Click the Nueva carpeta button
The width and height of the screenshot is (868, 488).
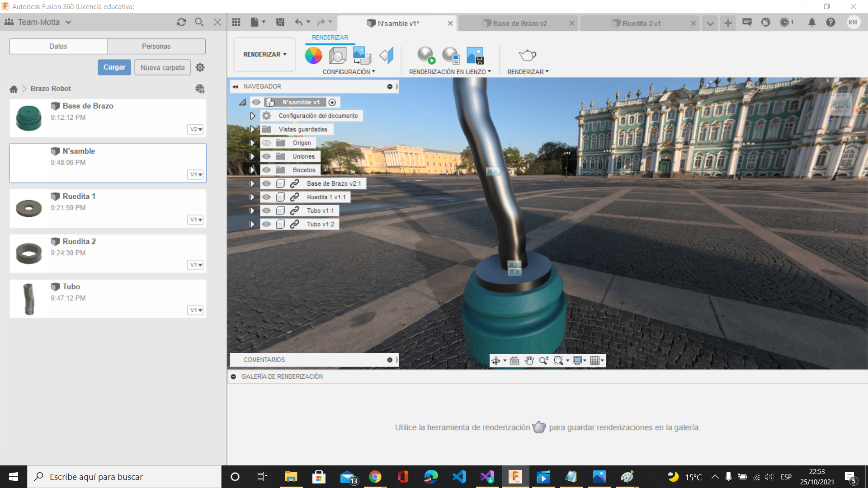click(163, 67)
